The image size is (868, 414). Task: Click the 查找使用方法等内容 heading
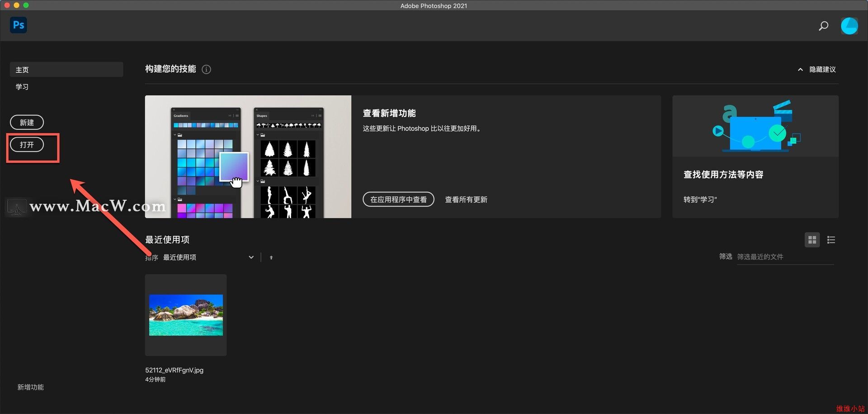coord(723,174)
